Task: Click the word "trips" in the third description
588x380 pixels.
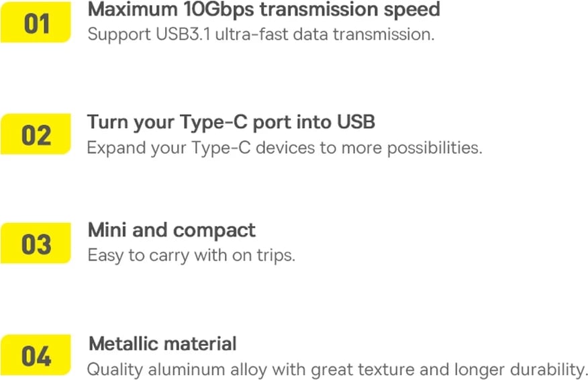Action: (x=276, y=256)
